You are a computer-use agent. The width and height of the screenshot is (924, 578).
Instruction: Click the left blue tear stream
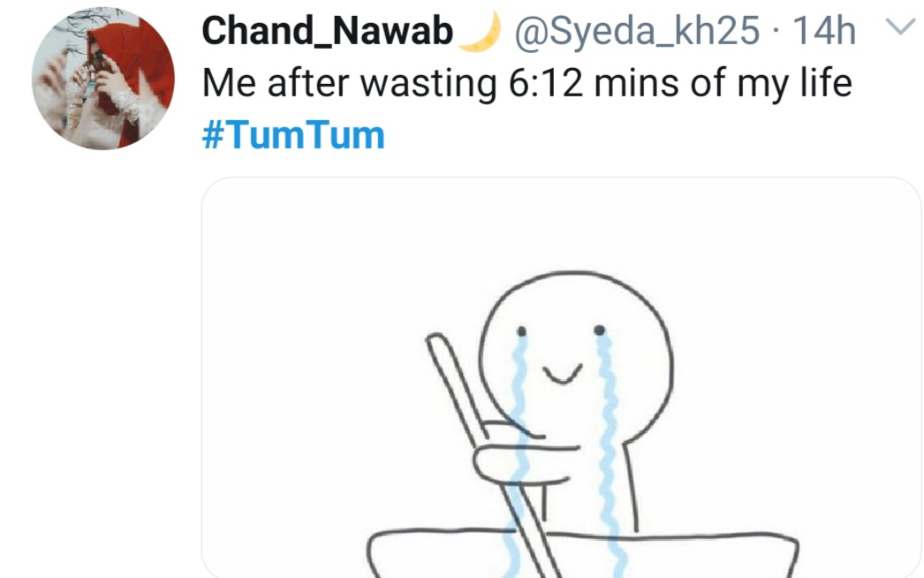tap(519, 454)
